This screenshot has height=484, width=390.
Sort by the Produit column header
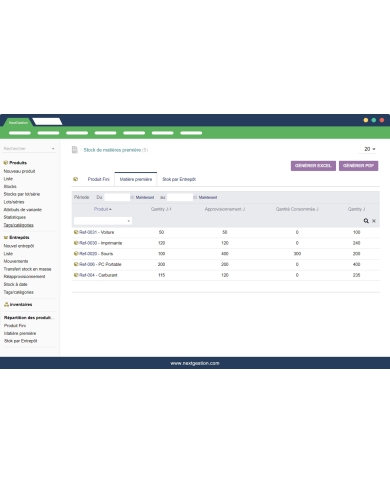103,209
